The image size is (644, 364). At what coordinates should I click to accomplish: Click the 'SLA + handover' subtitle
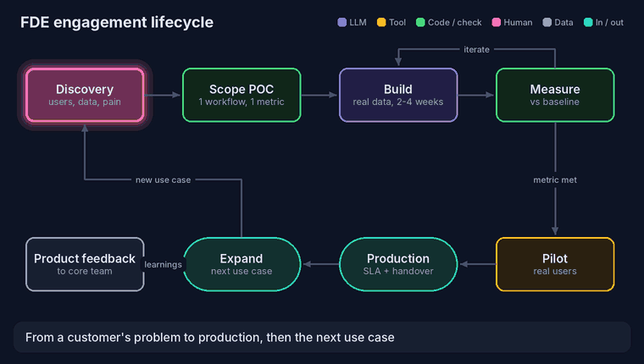[x=398, y=271]
